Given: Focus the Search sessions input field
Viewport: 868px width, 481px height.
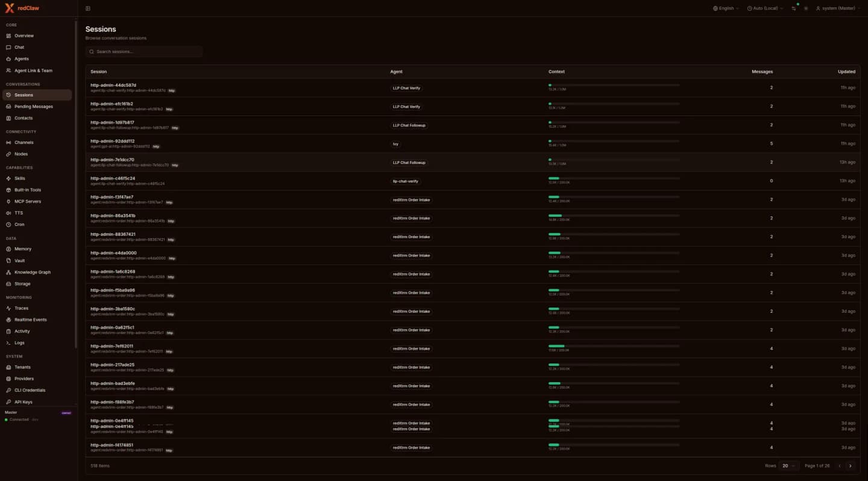Looking at the screenshot, I should tap(144, 52).
